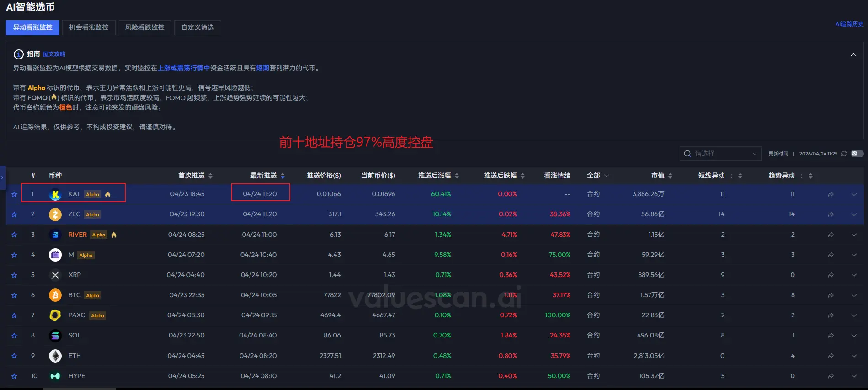Click the RIVER FOMO flame icon

click(x=114, y=235)
